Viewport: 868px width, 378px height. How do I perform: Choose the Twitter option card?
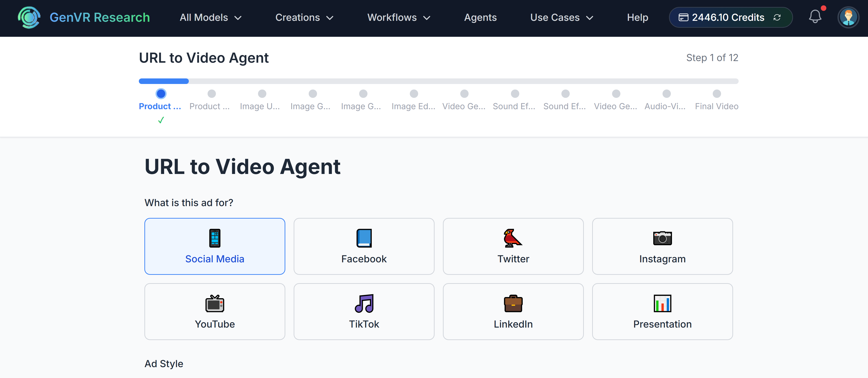[x=513, y=246]
